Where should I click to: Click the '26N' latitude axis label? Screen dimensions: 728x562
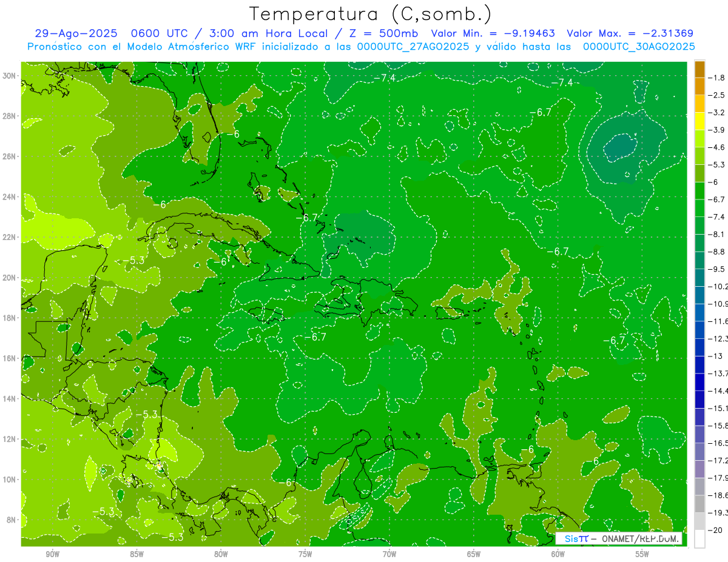point(9,156)
